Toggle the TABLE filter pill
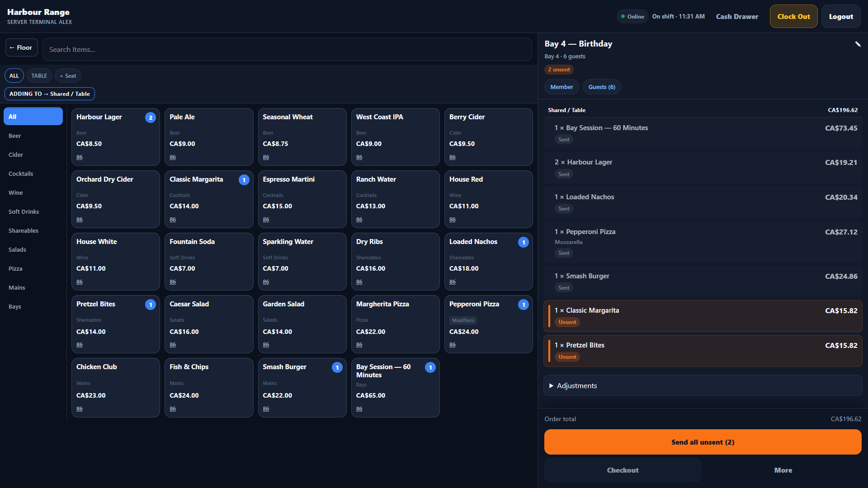 point(39,75)
